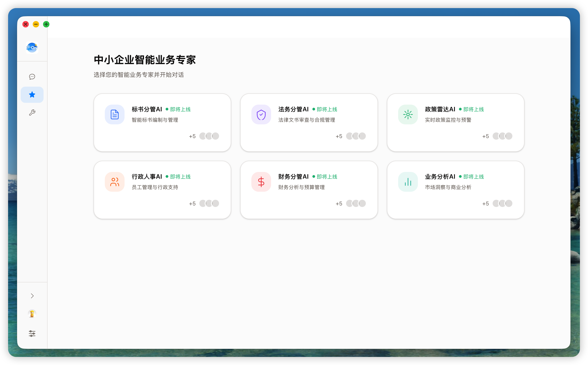Image resolution: width=588 pixels, height=365 pixels.
Task: Open the 政策雷达AI card title
Action: click(x=440, y=109)
